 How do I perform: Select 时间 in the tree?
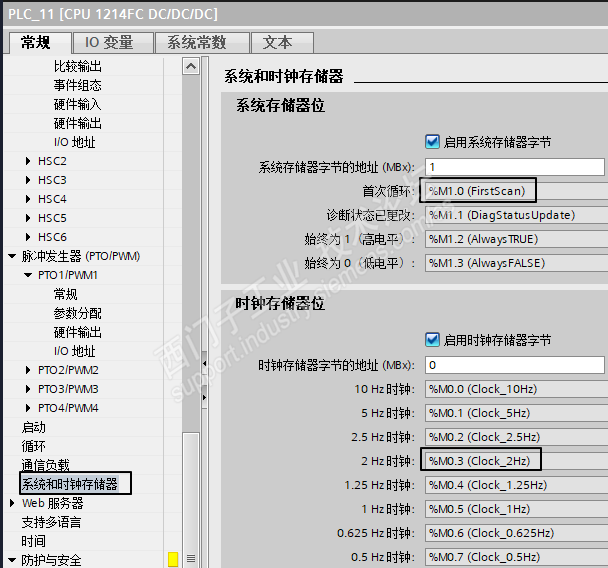pos(34,541)
